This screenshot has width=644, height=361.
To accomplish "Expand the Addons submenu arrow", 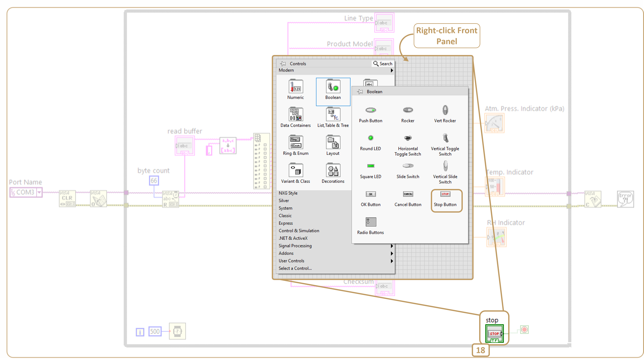I will (392, 254).
